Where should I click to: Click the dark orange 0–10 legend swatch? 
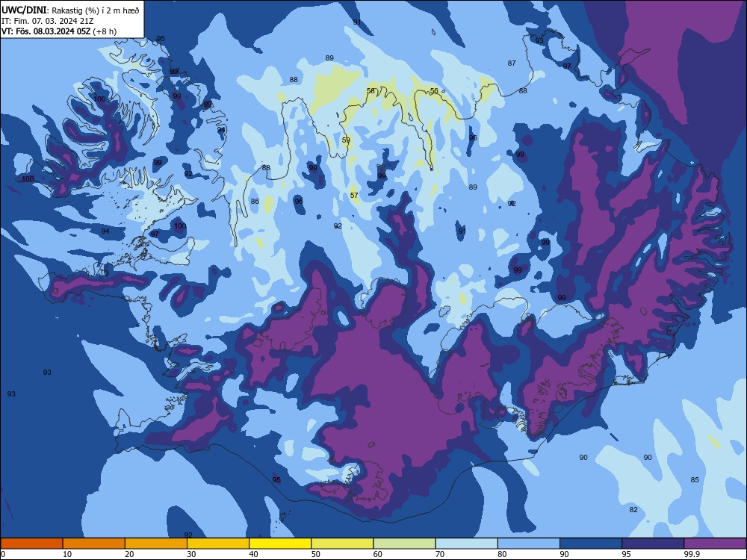tap(31, 544)
